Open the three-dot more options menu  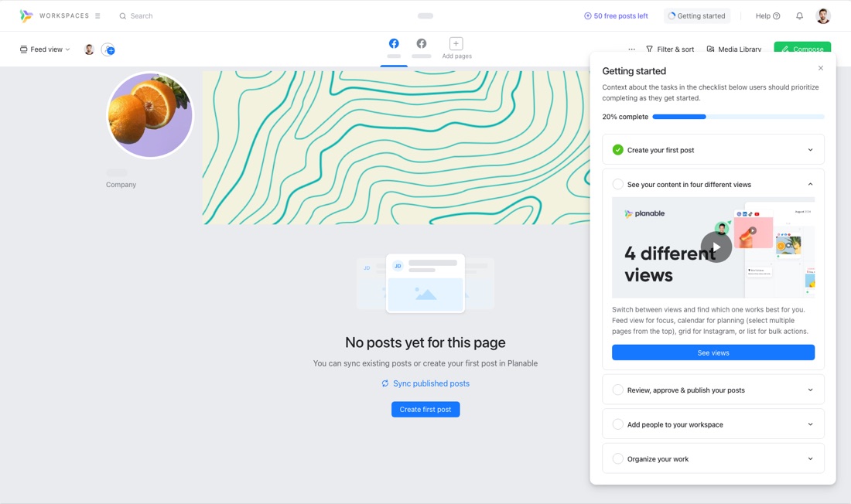coord(632,49)
